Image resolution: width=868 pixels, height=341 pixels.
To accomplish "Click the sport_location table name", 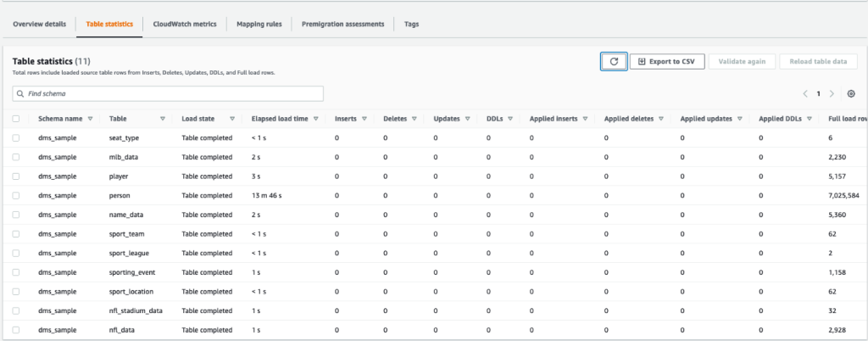I will pyautogui.click(x=131, y=291).
